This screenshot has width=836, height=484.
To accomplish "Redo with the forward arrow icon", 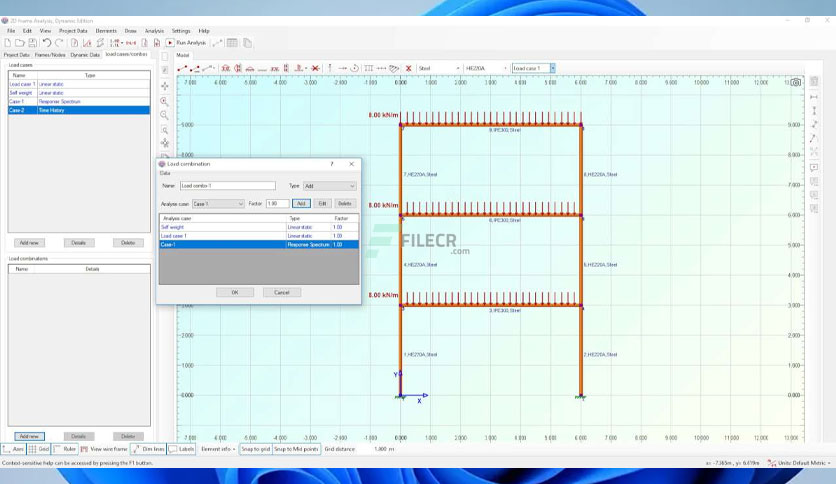I will [x=59, y=43].
